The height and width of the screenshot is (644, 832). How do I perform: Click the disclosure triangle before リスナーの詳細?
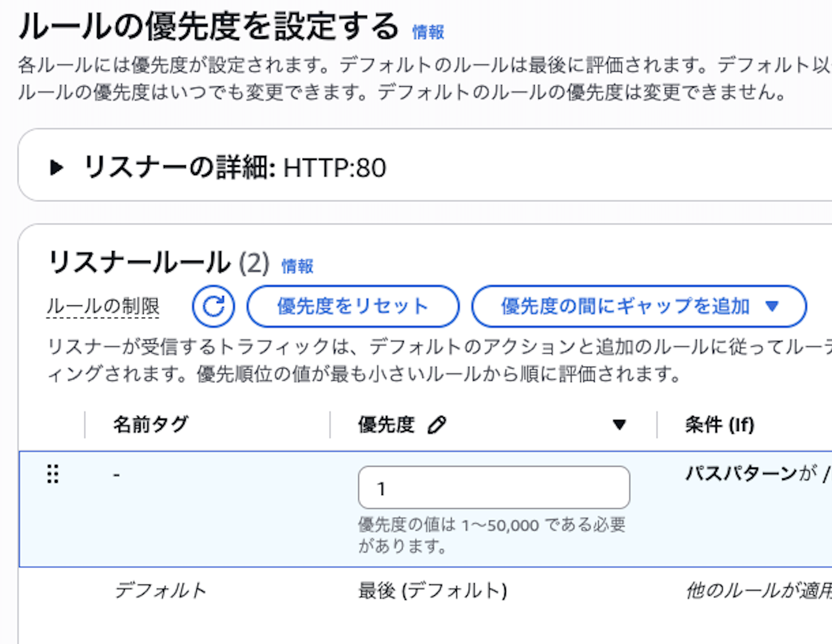(x=57, y=169)
